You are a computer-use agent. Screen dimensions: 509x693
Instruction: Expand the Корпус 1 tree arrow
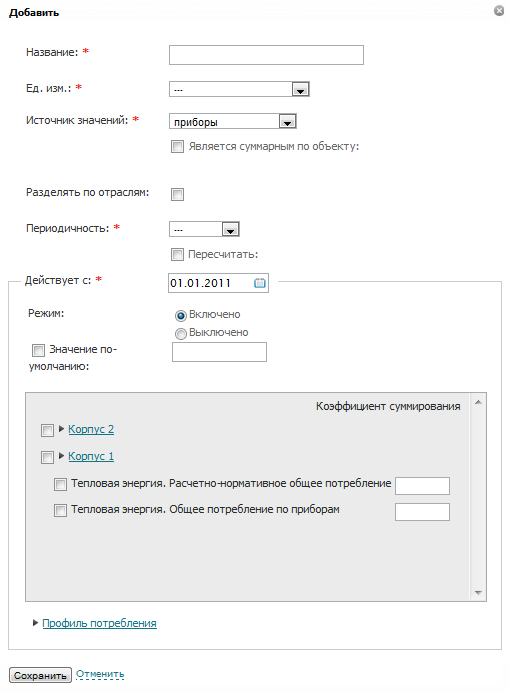click(x=61, y=456)
